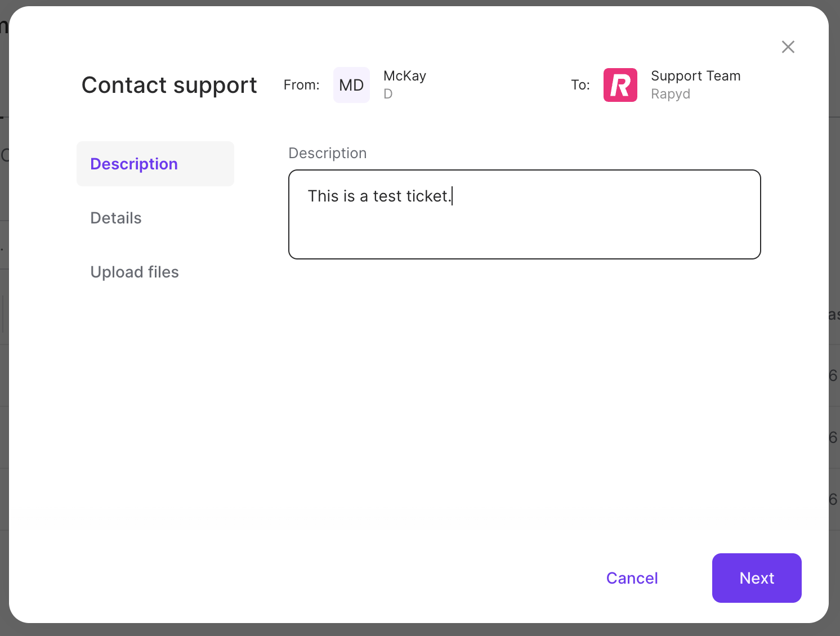The image size is (840, 636).
Task: Click the Support Team recipient label
Action: 696,75
